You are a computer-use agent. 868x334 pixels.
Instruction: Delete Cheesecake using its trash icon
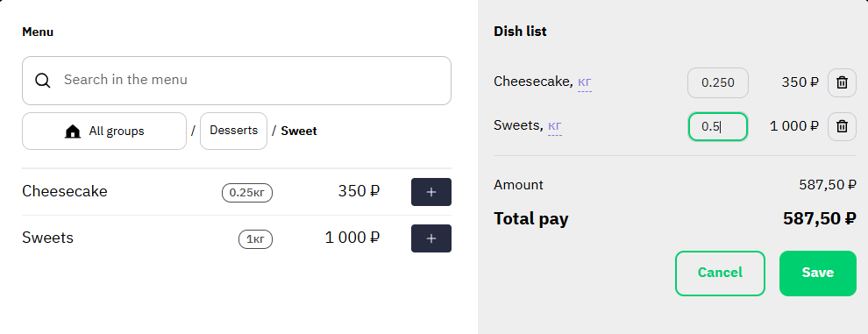pos(842,82)
